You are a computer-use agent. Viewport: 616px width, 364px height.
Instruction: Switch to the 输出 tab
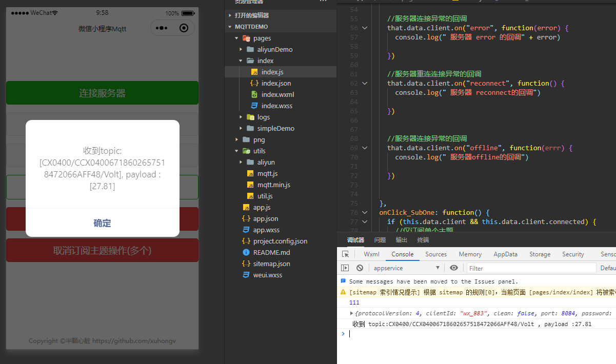click(x=402, y=240)
